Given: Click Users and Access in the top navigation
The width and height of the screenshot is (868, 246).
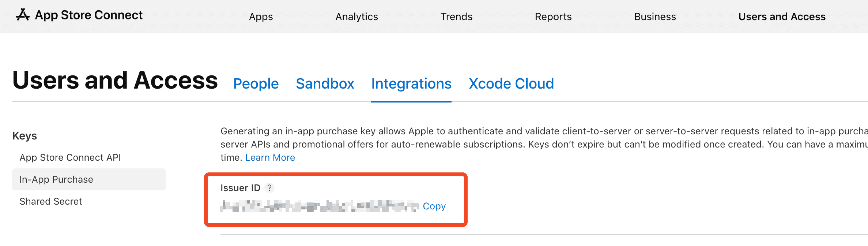Looking at the screenshot, I should [x=782, y=17].
